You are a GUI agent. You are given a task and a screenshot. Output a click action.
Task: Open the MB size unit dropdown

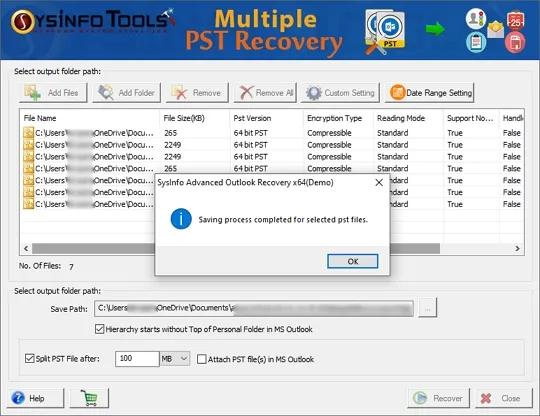click(175, 359)
